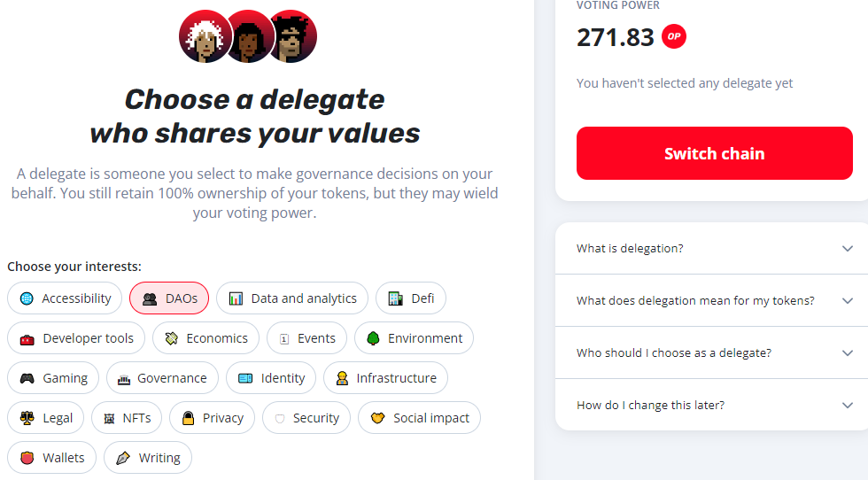Click the white-haired pixel avatar
The image size is (868, 480).
coord(205,36)
